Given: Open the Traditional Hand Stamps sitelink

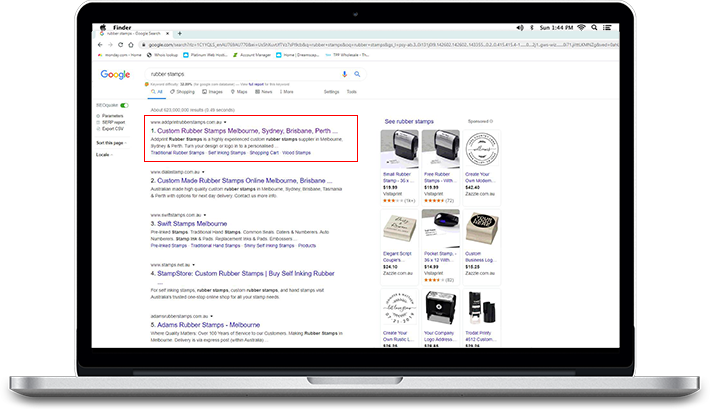Looking at the screenshot, I should (216, 246).
